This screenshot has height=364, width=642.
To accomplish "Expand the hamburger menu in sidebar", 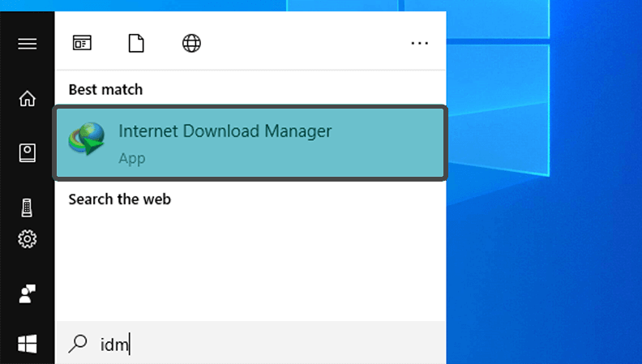I will pos(27,44).
